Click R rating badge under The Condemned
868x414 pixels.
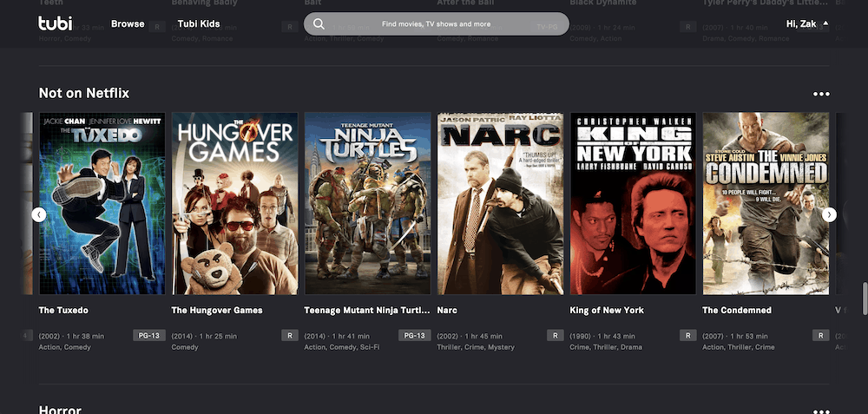(821, 335)
